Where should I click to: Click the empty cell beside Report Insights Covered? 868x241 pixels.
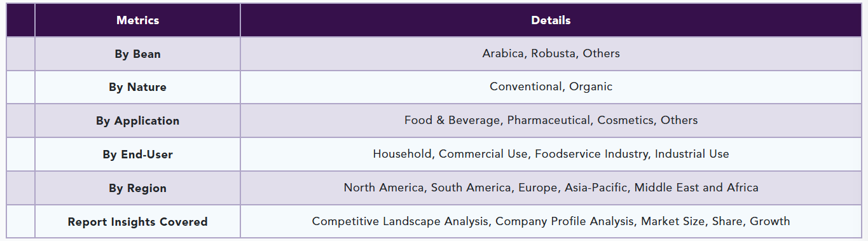[20, 221]
